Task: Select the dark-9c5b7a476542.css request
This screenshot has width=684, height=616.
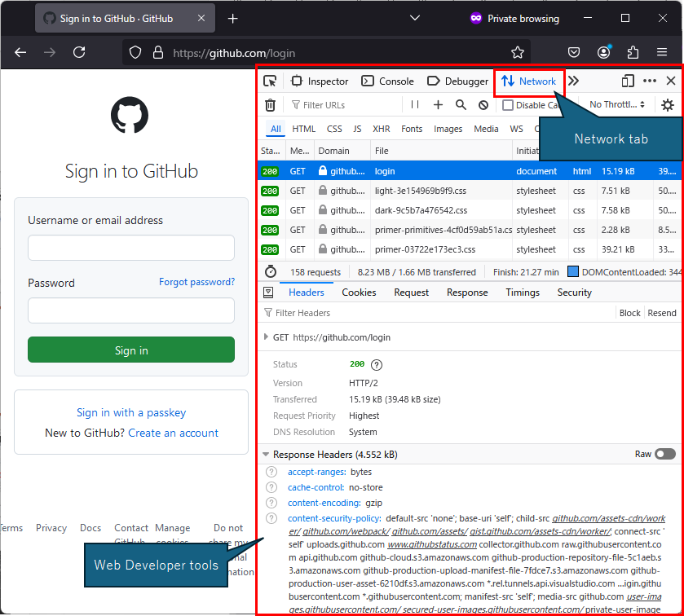Action: click(470, 210)
